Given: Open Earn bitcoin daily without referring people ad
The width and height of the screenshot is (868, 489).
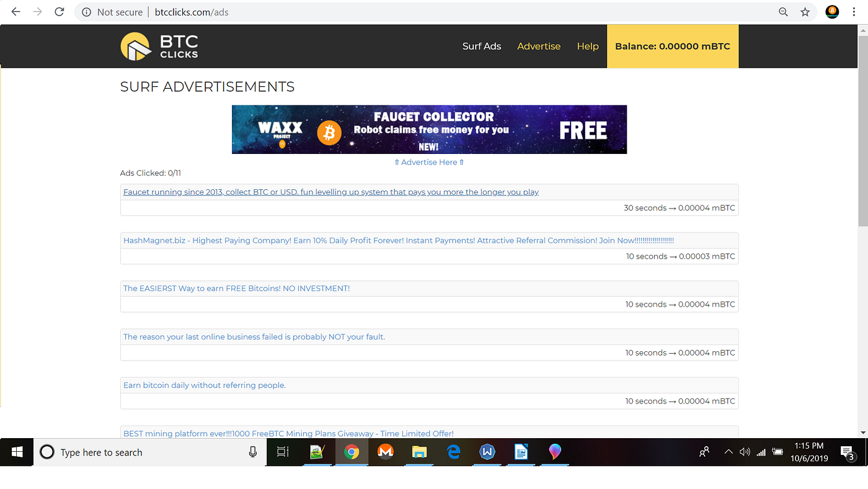Looking at the screenshot, I should pyautogui.click(x=205, y=385).
